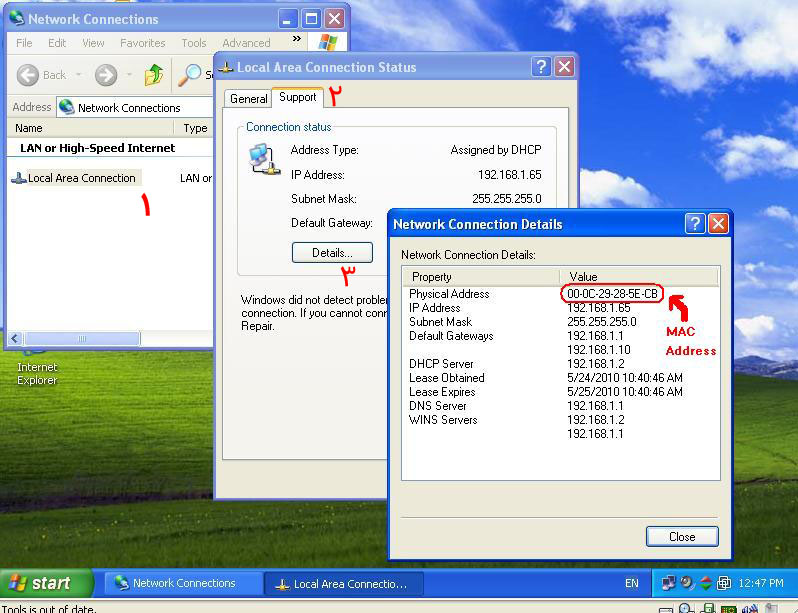This screenshot has width=798, height=613.
Task: Click the Search magnifier toolbar icon
Action: (189, 75)
